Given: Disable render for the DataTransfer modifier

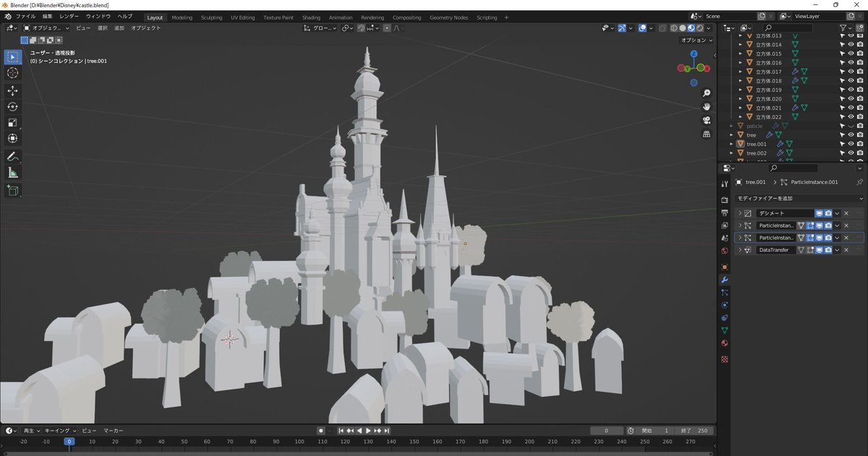Looking at the screenshot, I should (827, 250).
